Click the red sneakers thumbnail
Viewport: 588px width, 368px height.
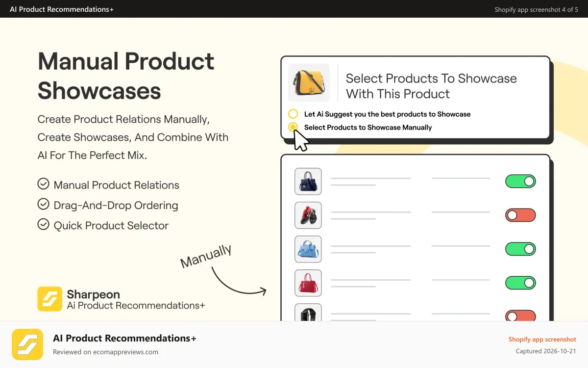pos(308,215)
